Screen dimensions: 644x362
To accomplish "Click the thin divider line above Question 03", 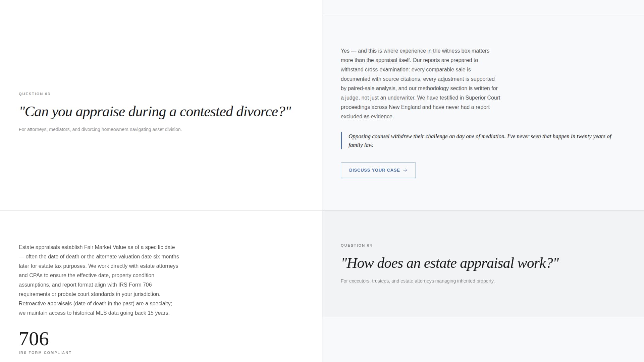I will point(161,14).
